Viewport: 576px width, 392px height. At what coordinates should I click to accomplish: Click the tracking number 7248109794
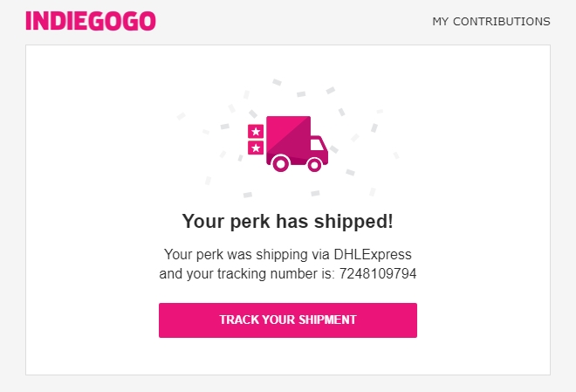coord(378,274)
